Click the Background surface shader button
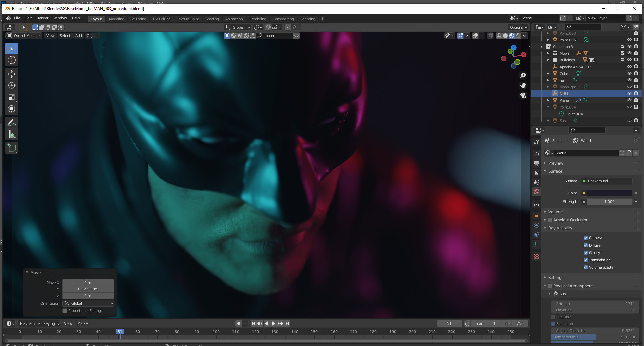The image size is (644, 346). [x=606, y=181]
